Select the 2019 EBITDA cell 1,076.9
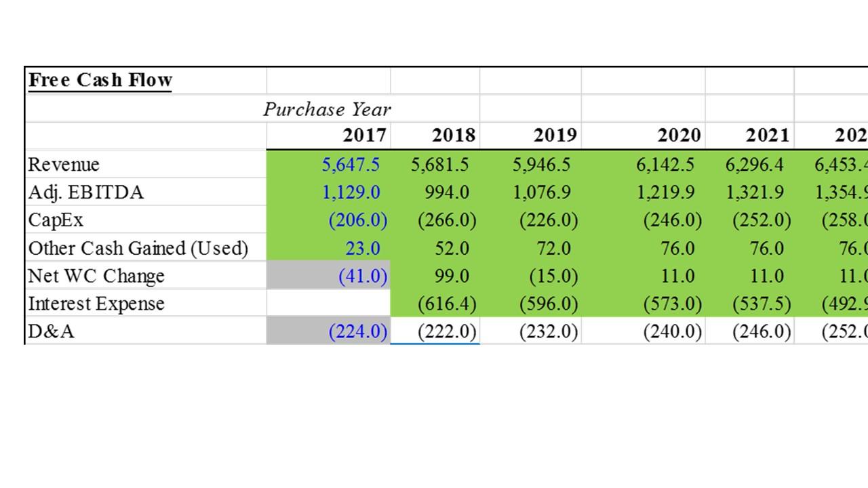 point(530,192)
